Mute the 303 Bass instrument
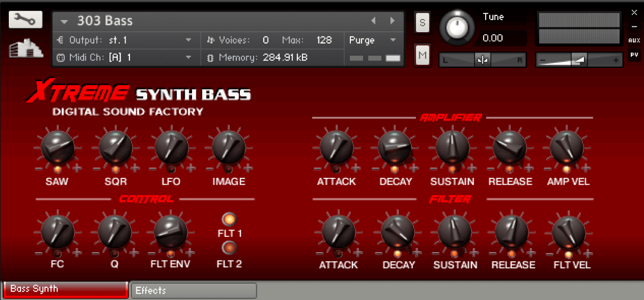 pos(422,55)
